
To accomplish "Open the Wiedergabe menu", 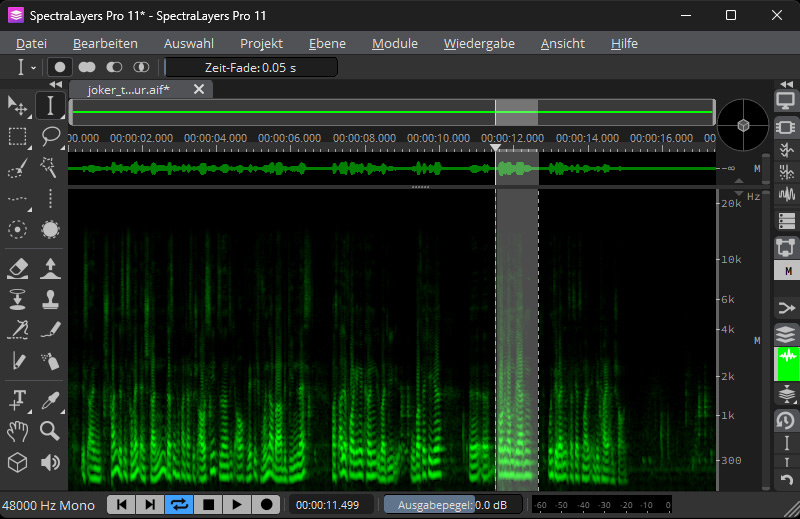I will tap(479, 43).
